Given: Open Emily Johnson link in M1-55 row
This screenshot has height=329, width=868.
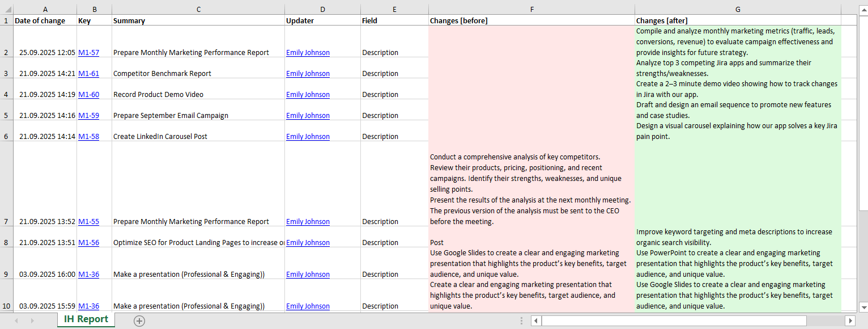Looking at the screenshot, I should tap(308, 222).
